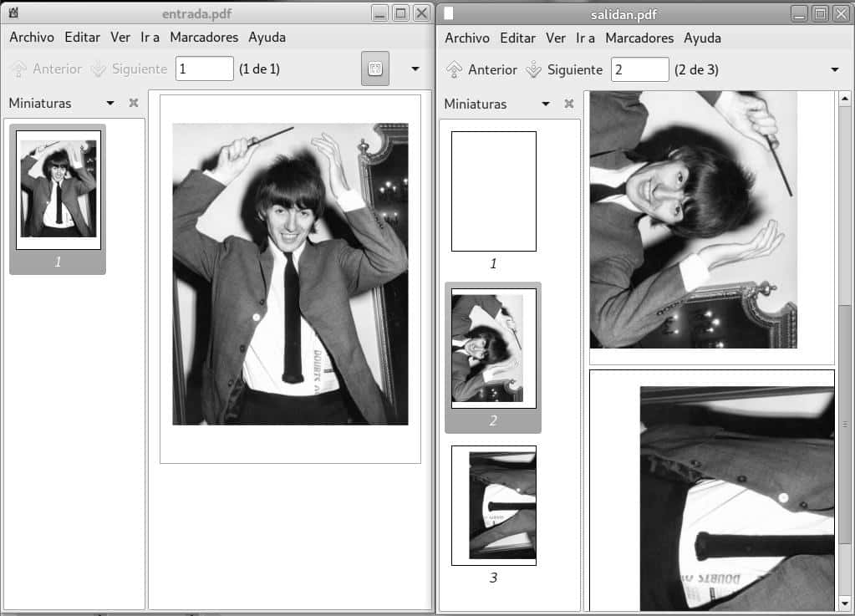855x616 pixels.
Task: Open toolbar overflow arrow in entrada.pdf
Action: tap(415, 69)
